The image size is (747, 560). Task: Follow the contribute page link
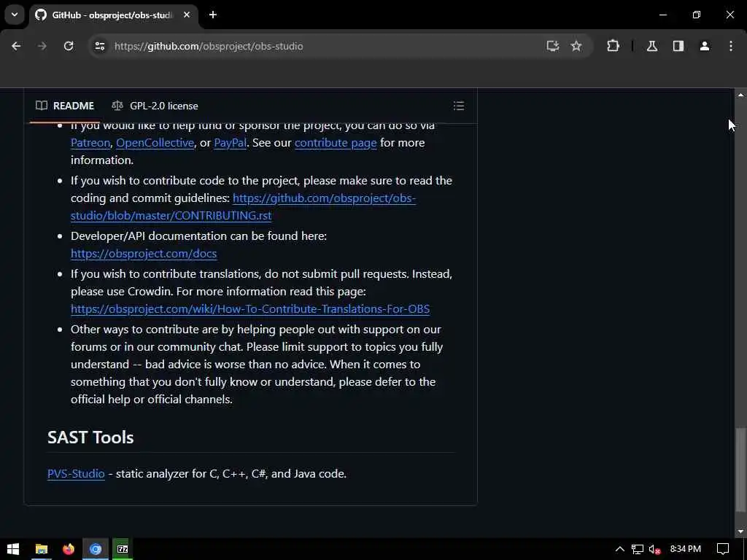click(336, 143)
